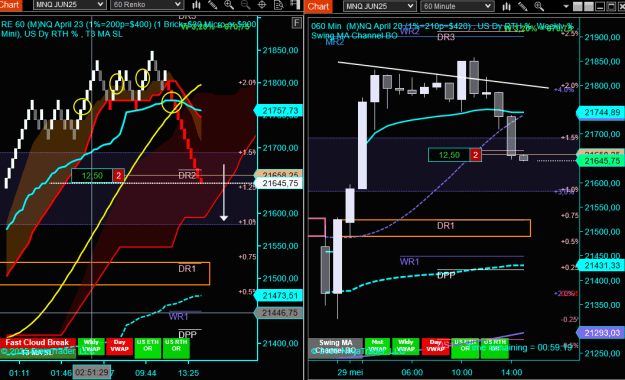This screenshot has width=625, height=380.
Task: Click the zoom in magnifier in Renko chart
Action: pyautogui.click(x=229, y=5)
